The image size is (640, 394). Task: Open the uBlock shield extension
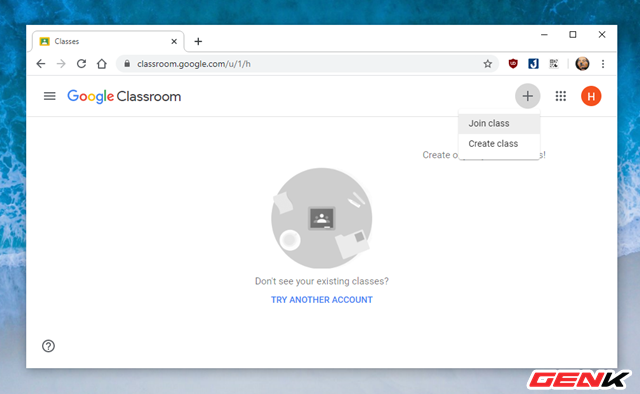point(513,64)
